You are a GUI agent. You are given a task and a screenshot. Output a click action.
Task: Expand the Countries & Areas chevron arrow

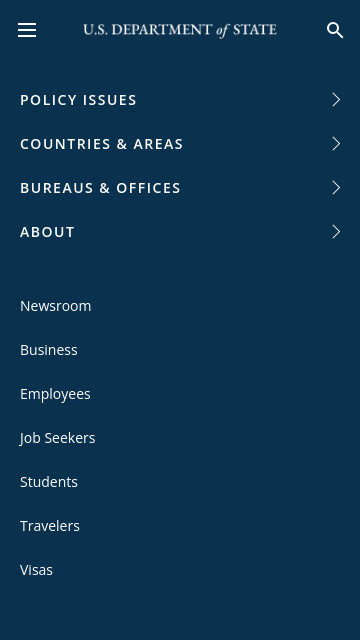click(336, 144)
